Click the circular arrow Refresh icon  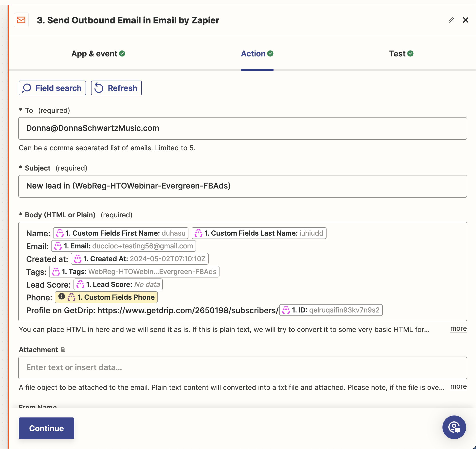coord(99,88)
